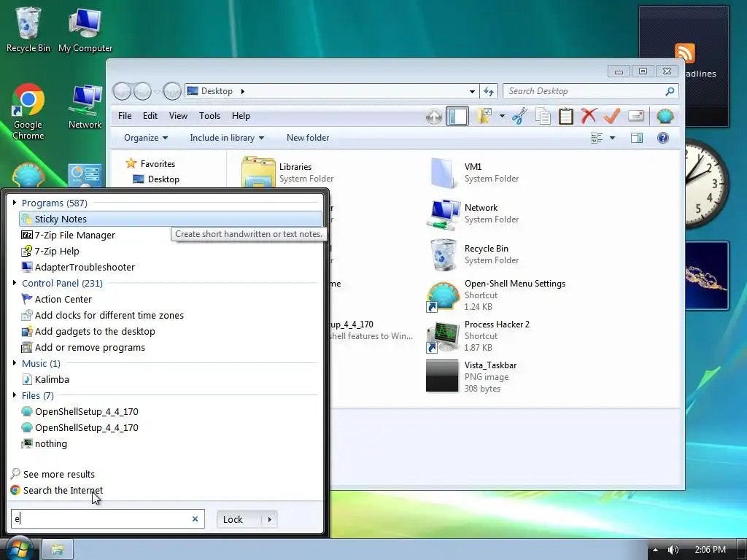Viewport: 747px width, 560px height.
Task: Expand the Desktop breadcrumb arrow in address bar
Action: pos(242,91)
